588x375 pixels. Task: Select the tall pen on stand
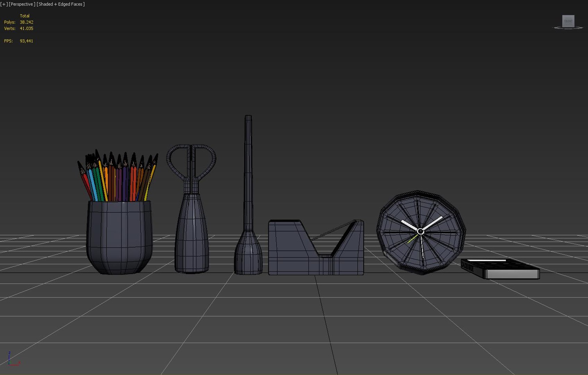[x=248, y=194]
